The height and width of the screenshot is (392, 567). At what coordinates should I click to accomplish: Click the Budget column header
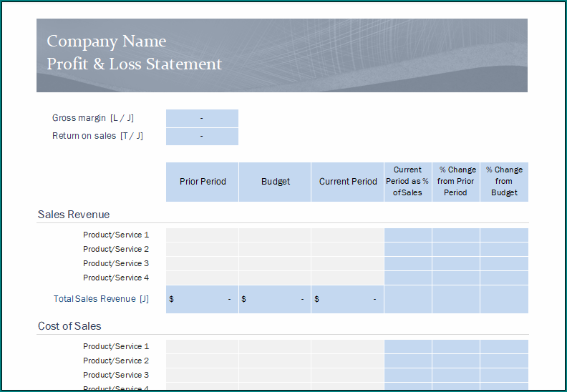[275, 182]
